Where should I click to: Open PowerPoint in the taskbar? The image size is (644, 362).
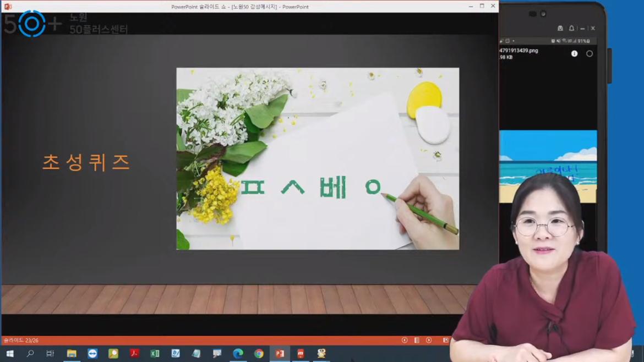tap(280, 353)
